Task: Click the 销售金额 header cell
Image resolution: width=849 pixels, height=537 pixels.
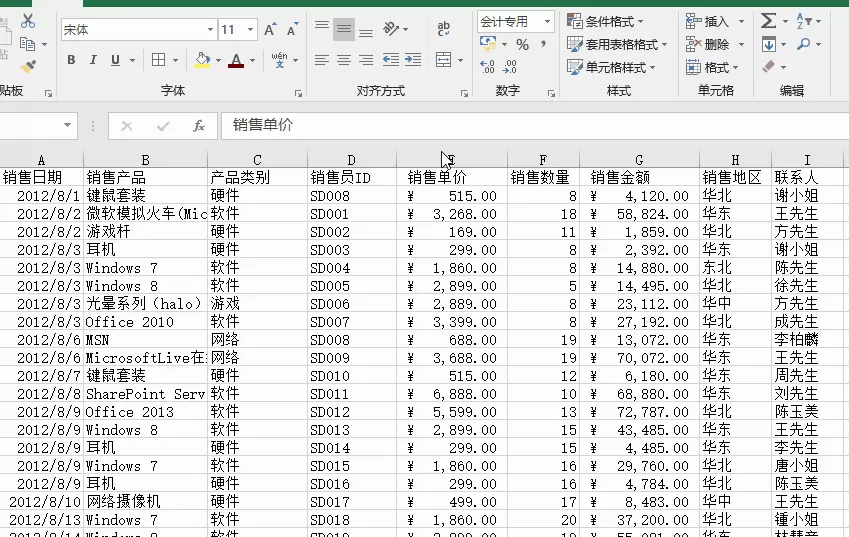Action: click(x=639, y=177)
